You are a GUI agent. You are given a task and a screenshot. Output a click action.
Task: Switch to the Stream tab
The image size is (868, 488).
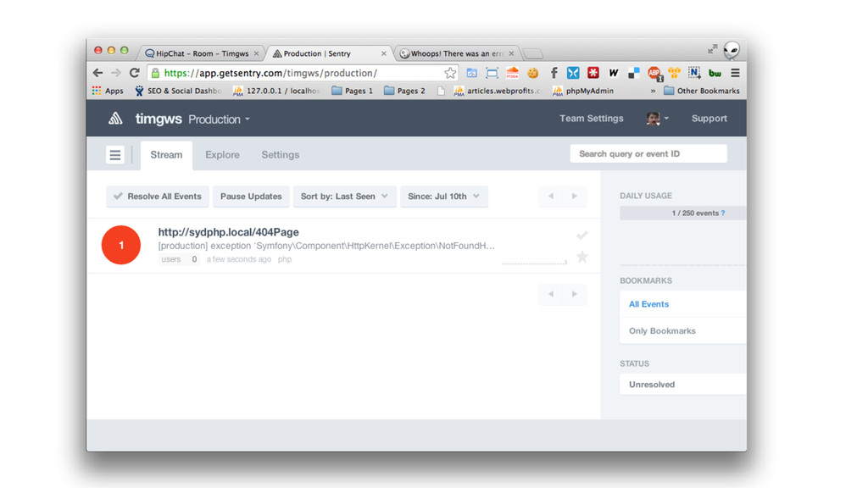pyautogui.click(x=166, y=155)
